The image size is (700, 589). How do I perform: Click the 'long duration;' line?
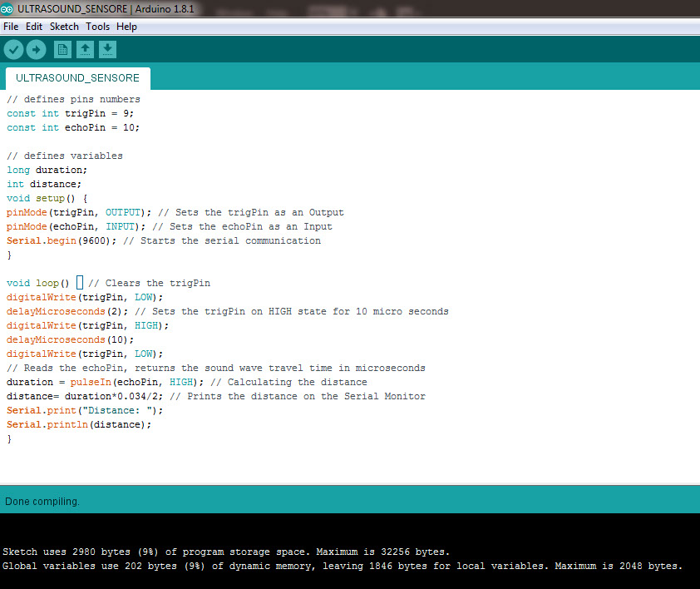pos(47,171)
